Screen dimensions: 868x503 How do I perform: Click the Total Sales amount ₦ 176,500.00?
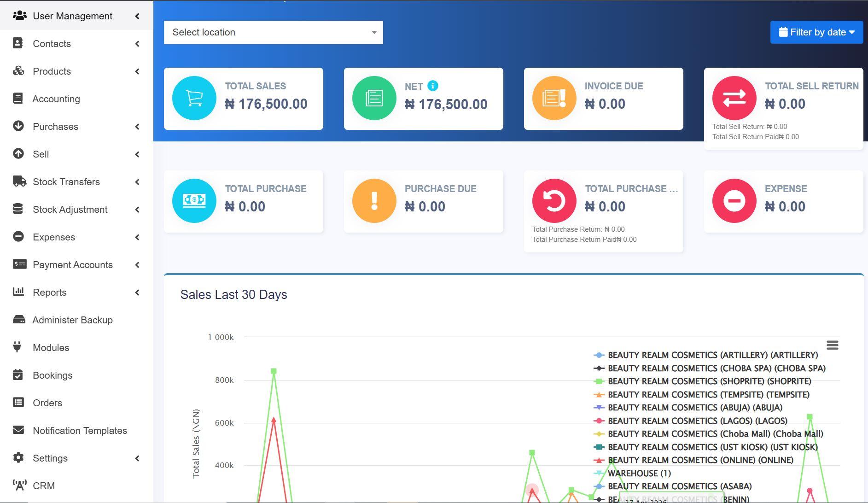point(266,104)
